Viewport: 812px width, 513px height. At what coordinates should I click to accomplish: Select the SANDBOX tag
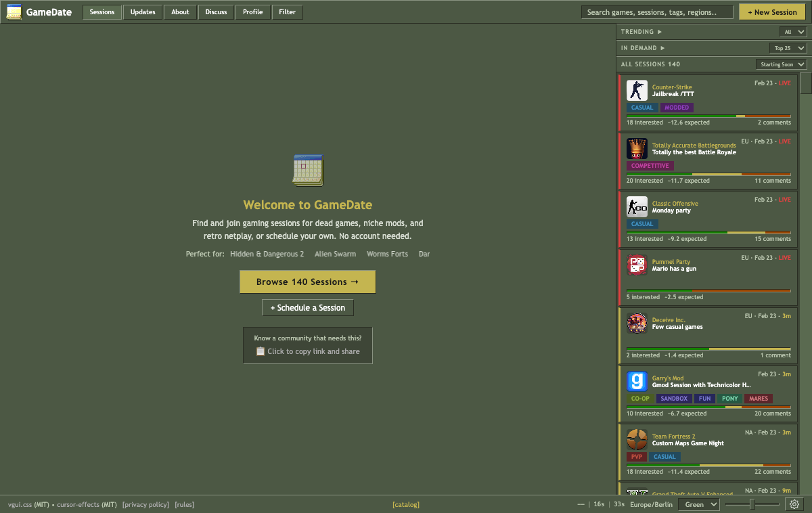(674, 399)
